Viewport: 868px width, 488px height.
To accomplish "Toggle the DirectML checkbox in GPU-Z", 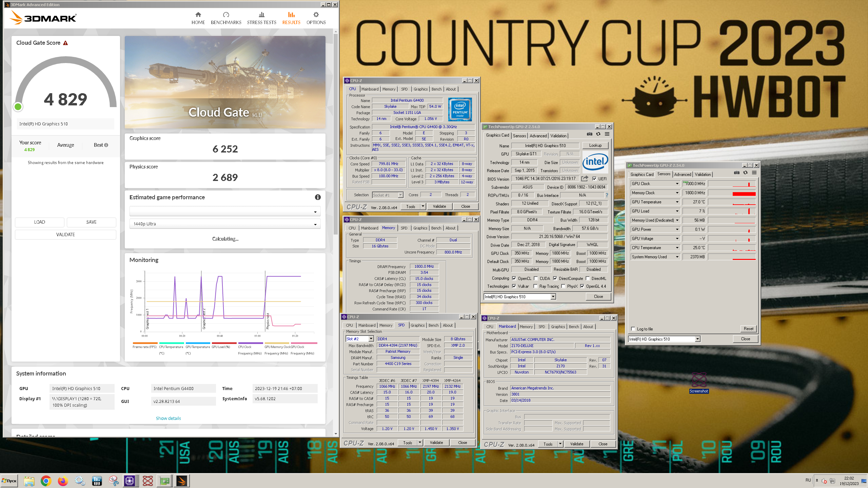I will pos(588,279).
